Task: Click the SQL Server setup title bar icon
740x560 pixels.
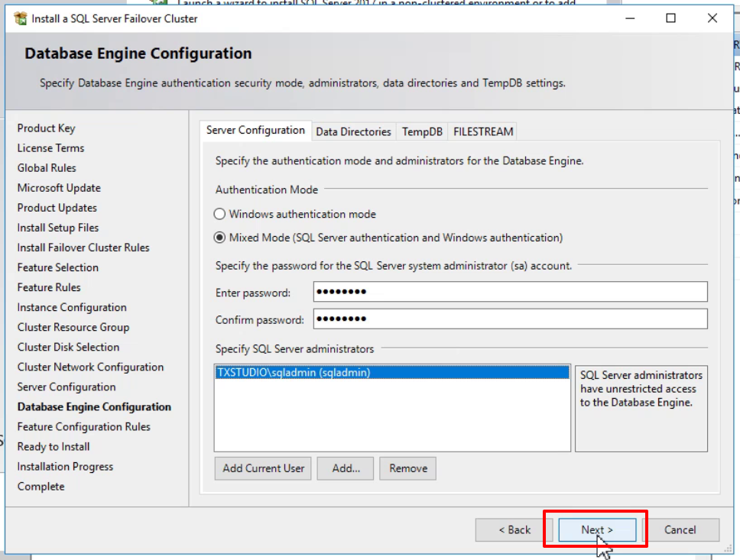Action: tap(21, 18)
